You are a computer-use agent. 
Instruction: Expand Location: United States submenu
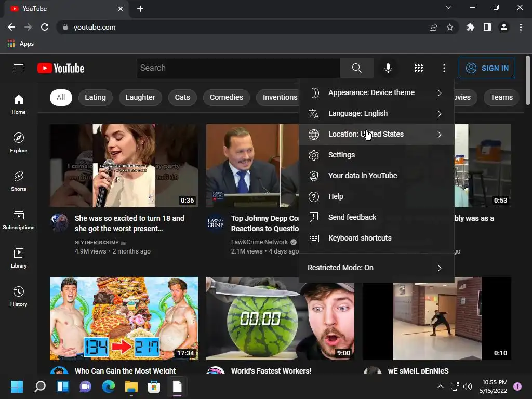(377, 135)
